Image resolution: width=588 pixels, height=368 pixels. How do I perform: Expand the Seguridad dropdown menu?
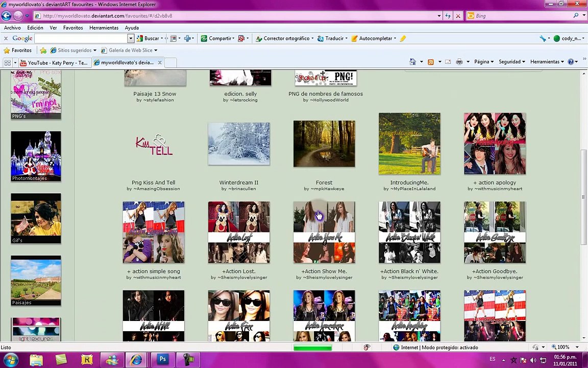coord(511,62)
